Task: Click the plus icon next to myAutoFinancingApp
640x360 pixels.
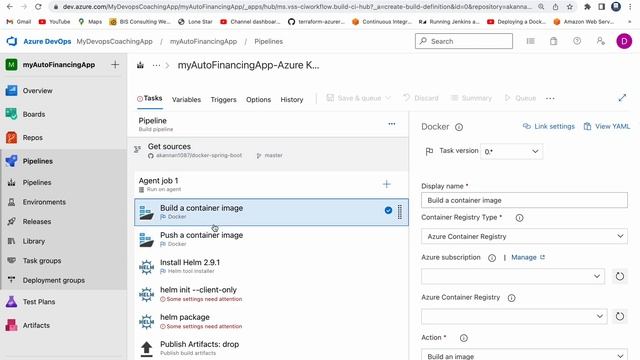Action: pos(115,64)
